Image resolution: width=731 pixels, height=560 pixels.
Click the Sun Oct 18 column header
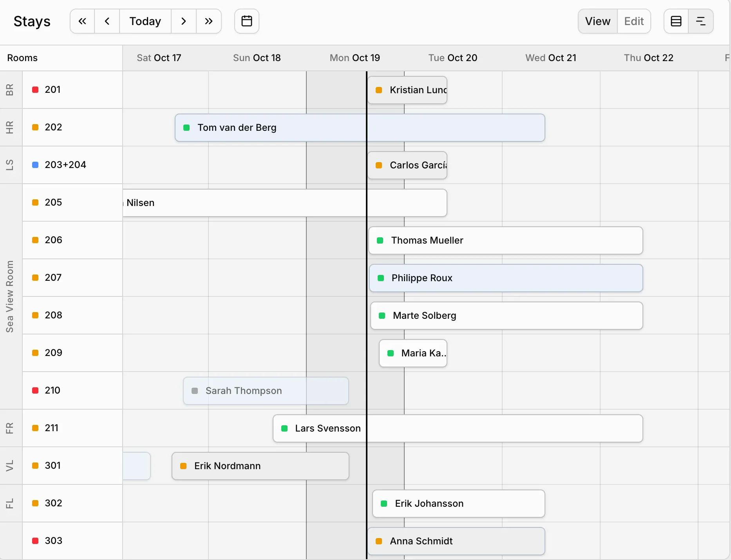point(257,58)
